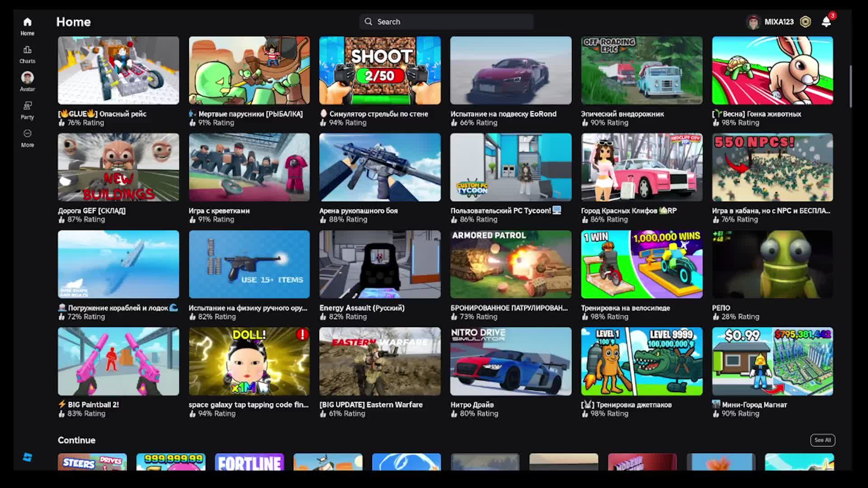This screenshot has height=488, width=868.
Task: Click the MIXA123 profile avatar
Action: click(753, 22)
